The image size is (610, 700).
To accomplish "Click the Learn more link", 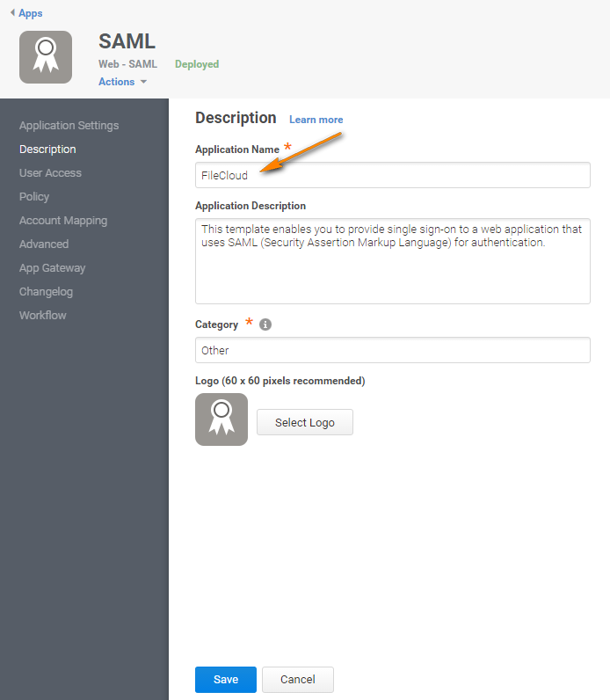I will [x=316, y=120].
